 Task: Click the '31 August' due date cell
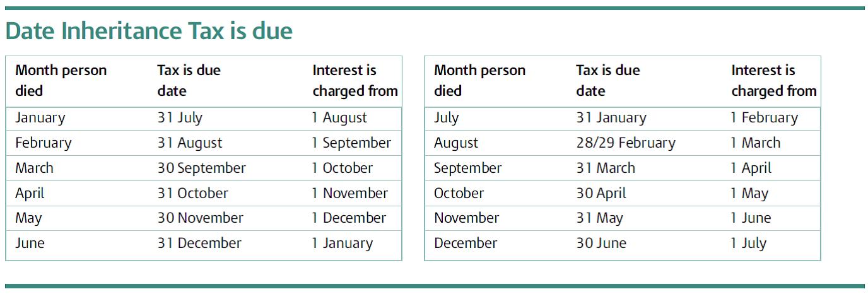click(x=189, y=143)
